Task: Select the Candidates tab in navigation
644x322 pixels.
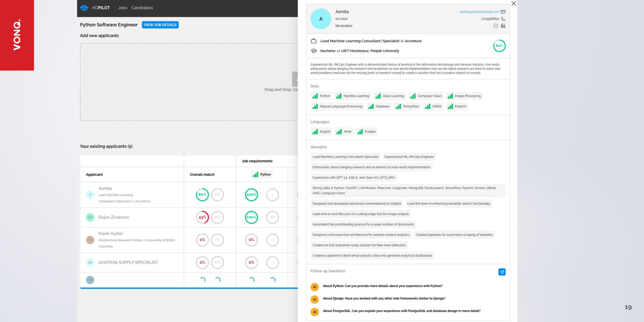Action: pyautogui.click(x=142, y=7)
